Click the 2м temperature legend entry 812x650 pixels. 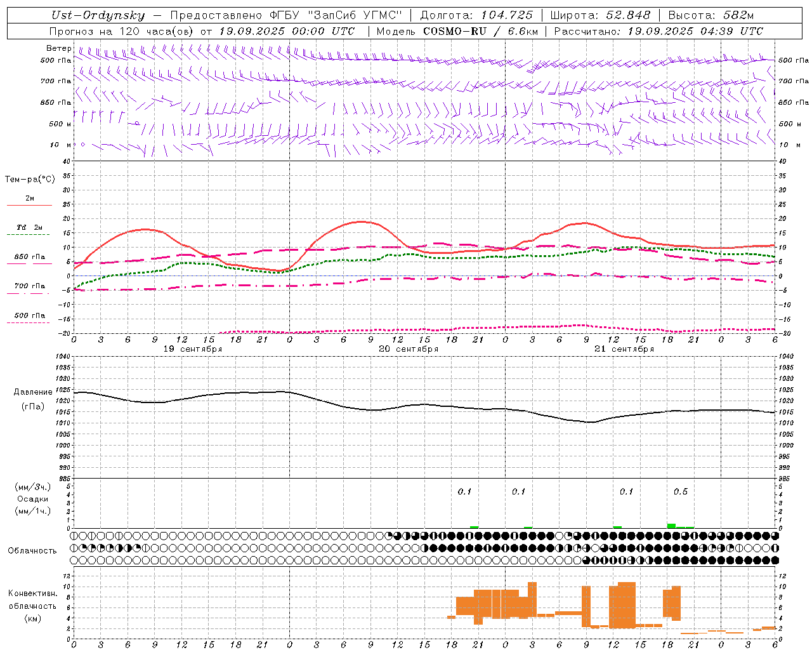click(30, 199)
